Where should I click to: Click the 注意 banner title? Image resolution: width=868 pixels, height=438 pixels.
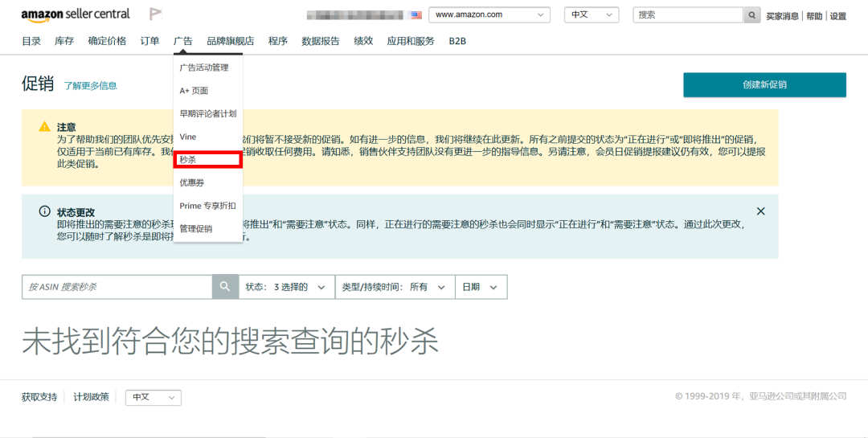[67, 127]
